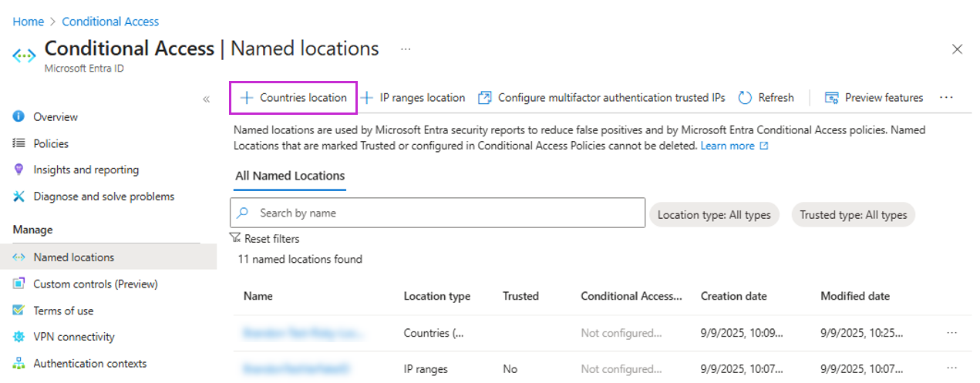Click the Reset filters funnel icon
Viewport: 980px width, 383px height.
pos(235,239)
